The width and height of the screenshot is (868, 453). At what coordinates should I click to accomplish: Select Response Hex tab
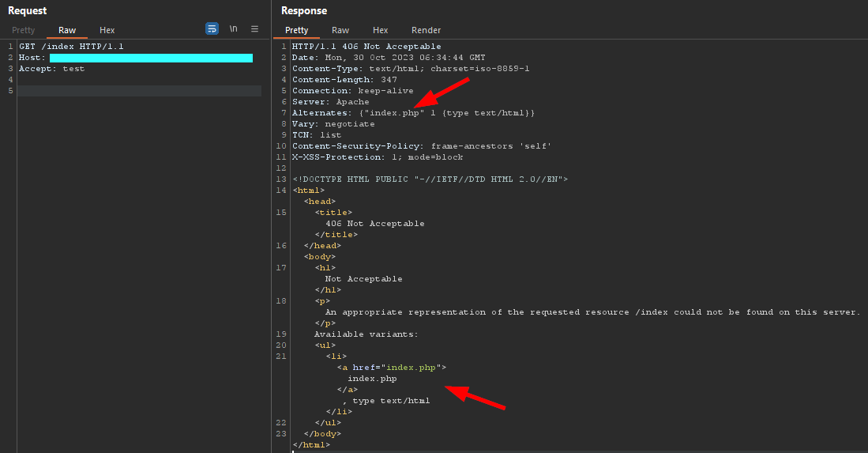tap(381, 30)
